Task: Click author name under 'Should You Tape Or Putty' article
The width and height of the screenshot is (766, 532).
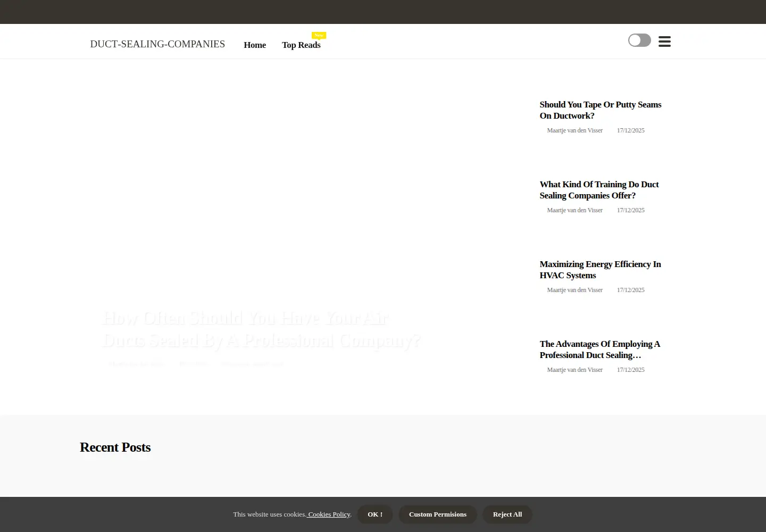Action: click(x=574, y=130)
